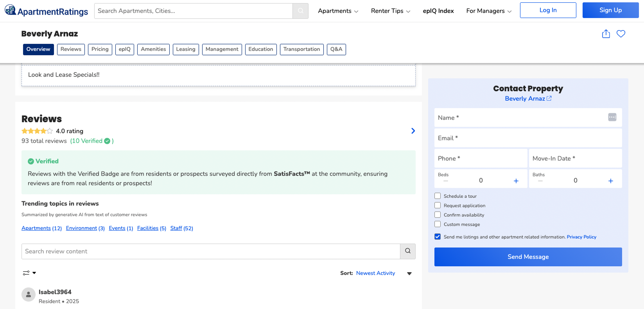Expand the For Managers menu
This screenshot has height=309, width=644.
488,11
